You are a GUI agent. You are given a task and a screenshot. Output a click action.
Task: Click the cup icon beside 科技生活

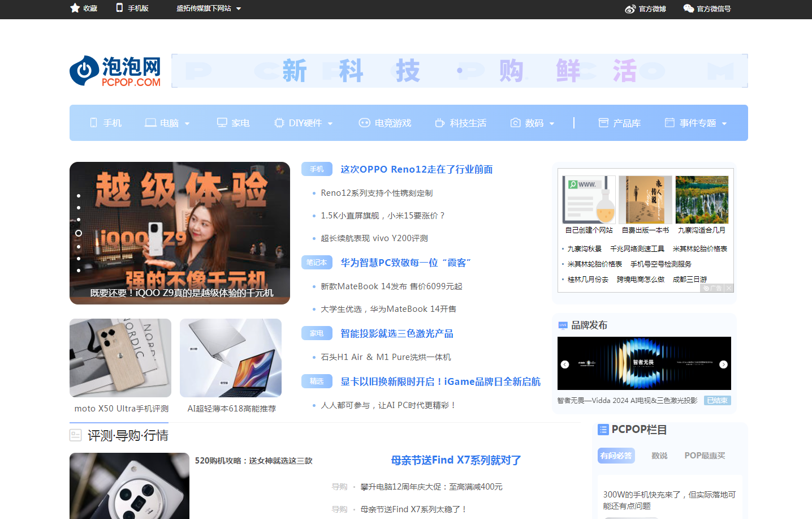440,123
